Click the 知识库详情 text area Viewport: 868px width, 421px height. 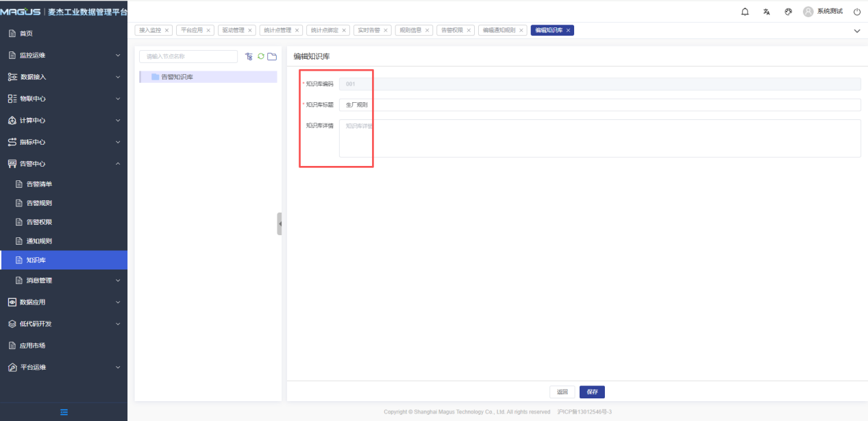[x=599, y=138]
